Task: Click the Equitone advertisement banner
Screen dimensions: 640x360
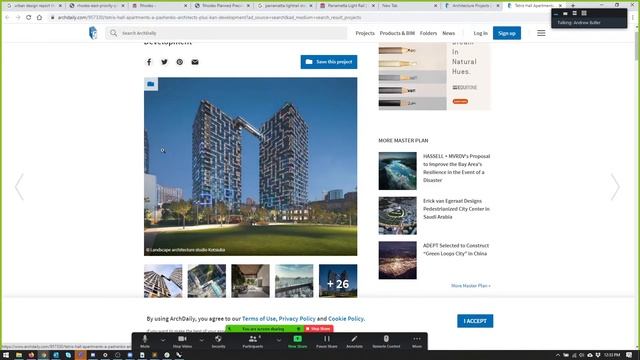Action: [x=434, y=76]
